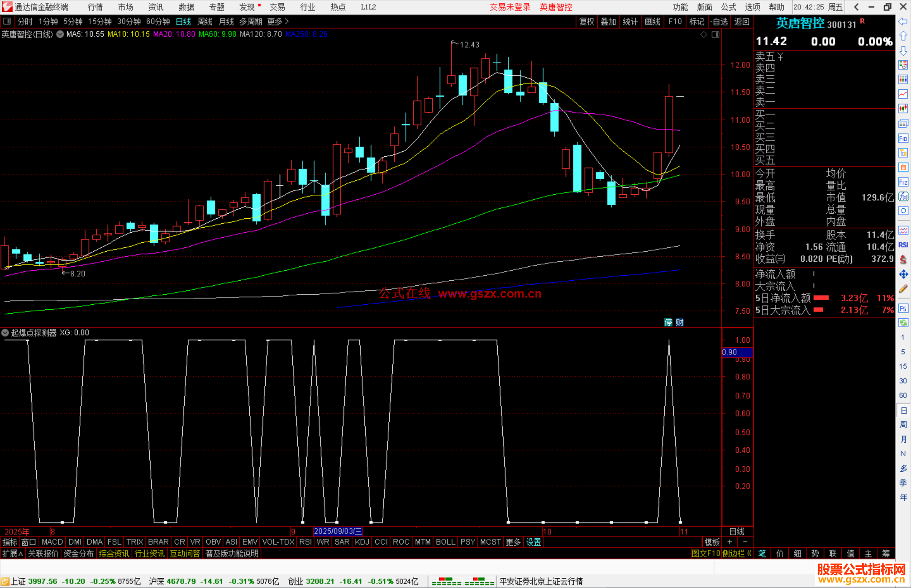Screen dimensions: 911x588
Task: Click the green refresh sidebar icon
Action: (903, 323)
